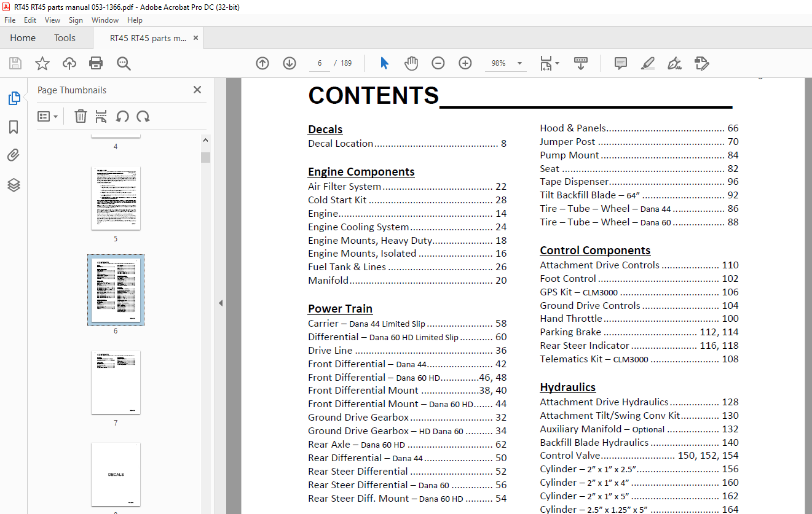Collapse the navigation pane arrow
812x514 pixels.
click(x=220, y=303)
